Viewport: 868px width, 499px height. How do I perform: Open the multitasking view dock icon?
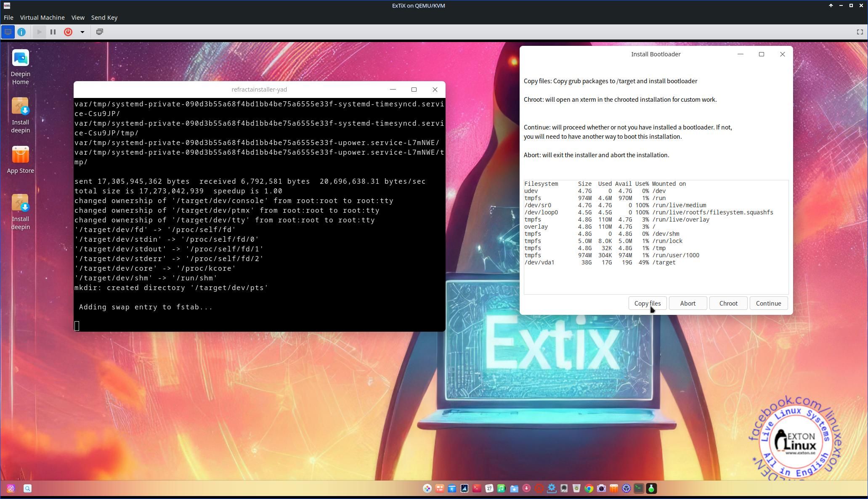point(440,488)
